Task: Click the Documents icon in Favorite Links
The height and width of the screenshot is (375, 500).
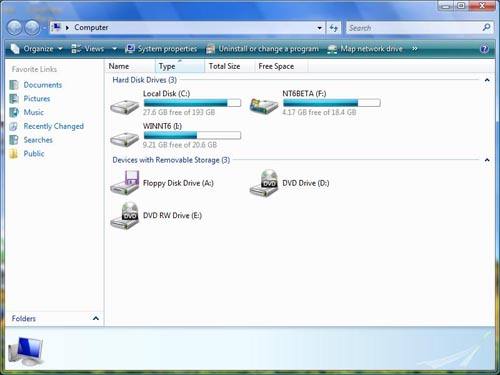Action: point(14,85)
